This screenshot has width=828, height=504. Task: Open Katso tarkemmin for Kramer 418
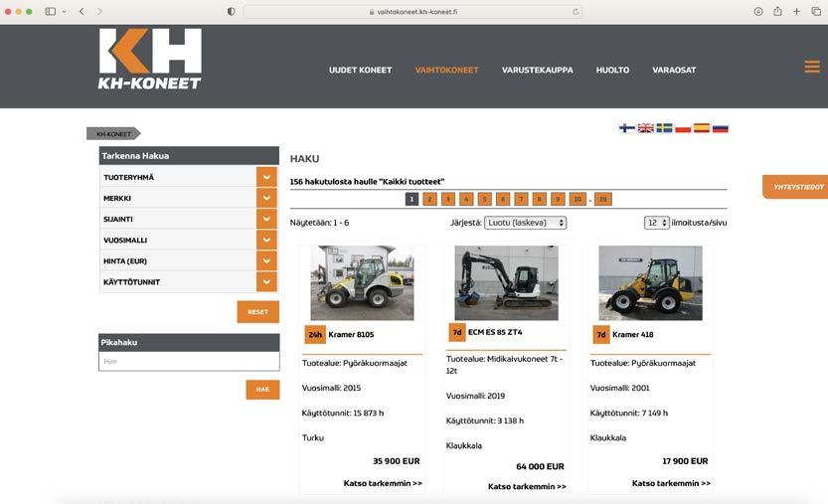click(671, 483)
